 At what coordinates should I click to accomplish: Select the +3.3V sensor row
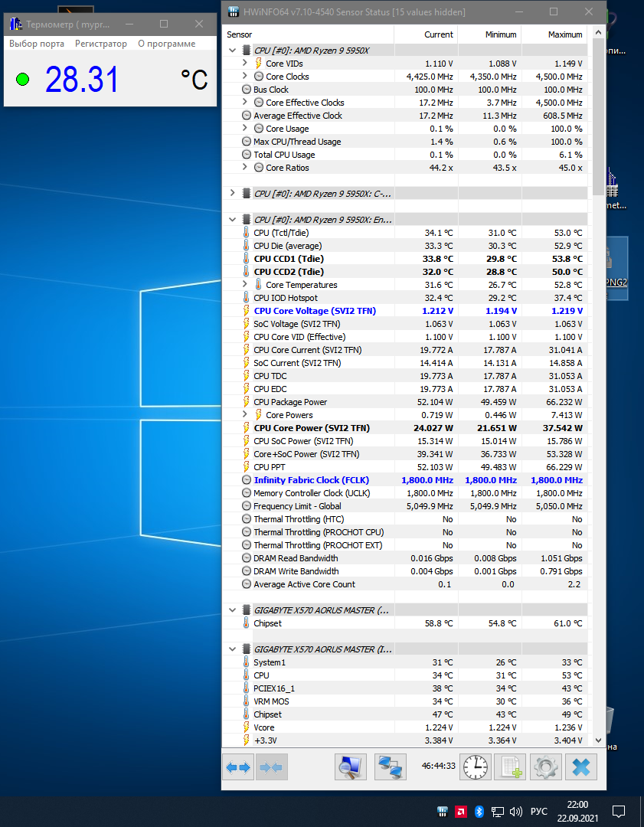click(x=405, y=740)
